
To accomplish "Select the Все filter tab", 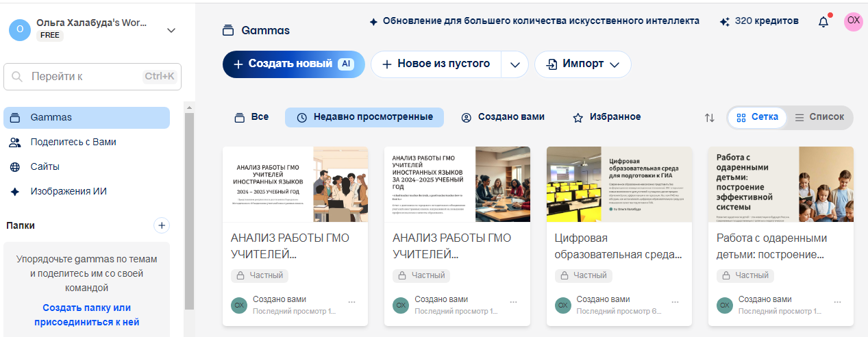I will [251, 117].
